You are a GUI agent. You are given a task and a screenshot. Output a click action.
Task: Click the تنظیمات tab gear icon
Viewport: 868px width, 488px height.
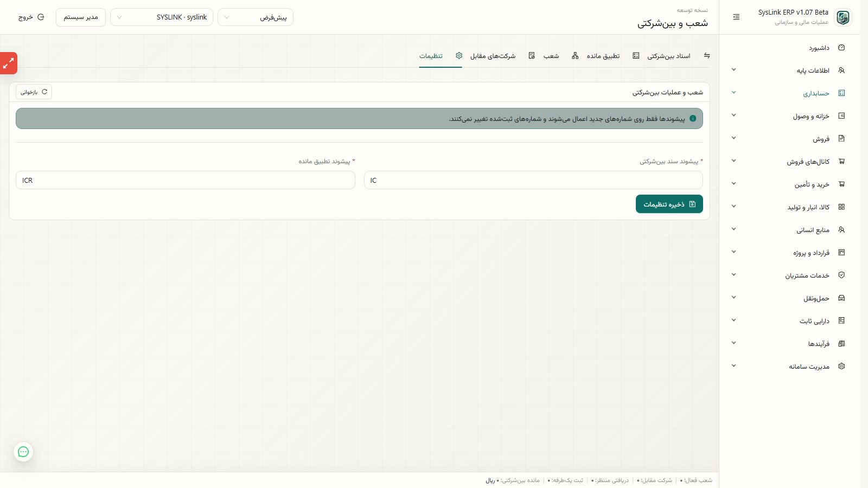pyautogui.click(x=459, y=56)
